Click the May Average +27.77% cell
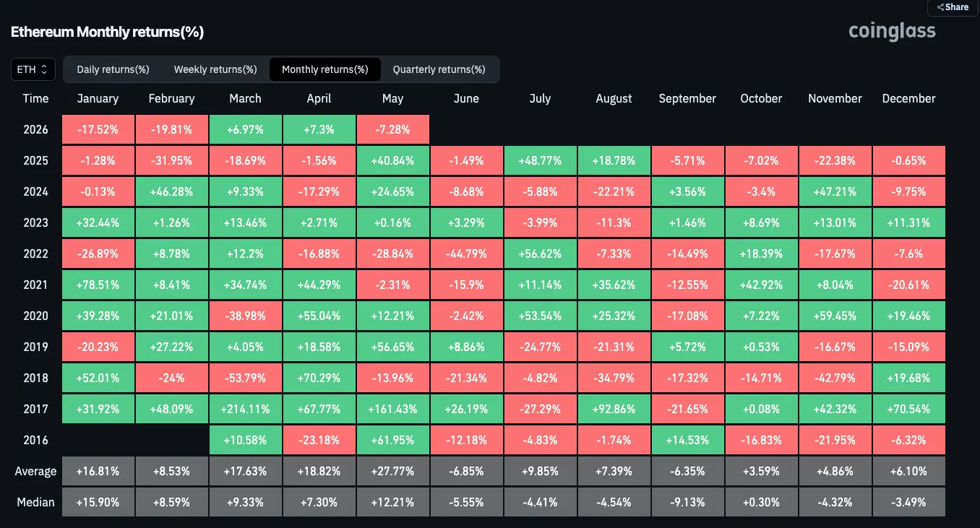This screenshot has height=528, width=980. [x=392, y=471]
